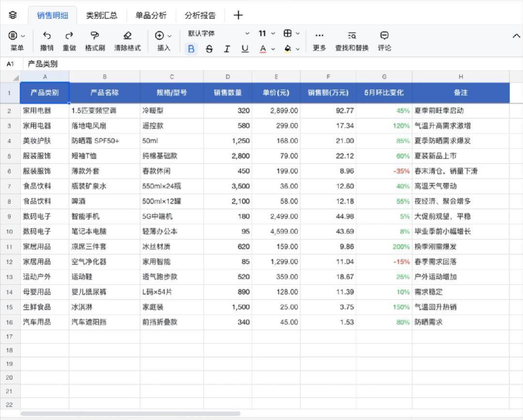Click the Clear Format (清除格式) eraser icon

pos(127,35)
